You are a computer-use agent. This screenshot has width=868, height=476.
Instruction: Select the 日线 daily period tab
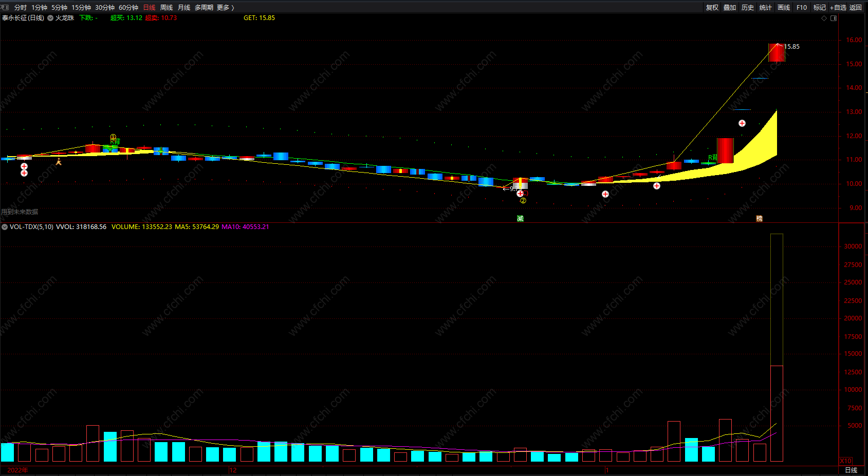[149, 8]
